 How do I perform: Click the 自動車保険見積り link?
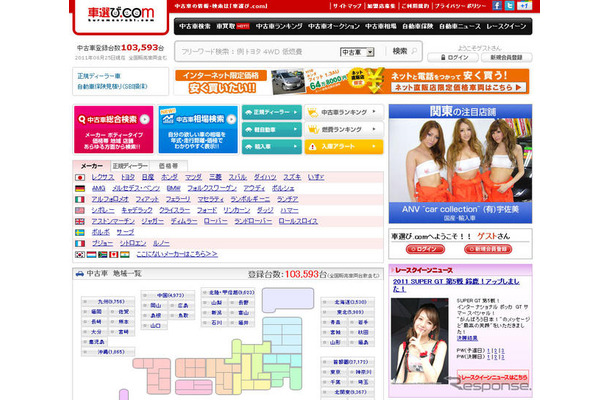(x=112, y=86)
